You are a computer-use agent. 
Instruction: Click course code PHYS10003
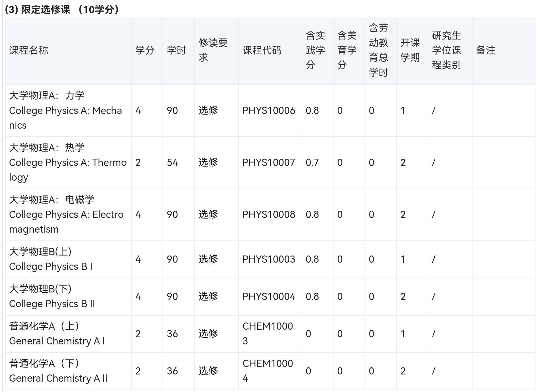269,259
